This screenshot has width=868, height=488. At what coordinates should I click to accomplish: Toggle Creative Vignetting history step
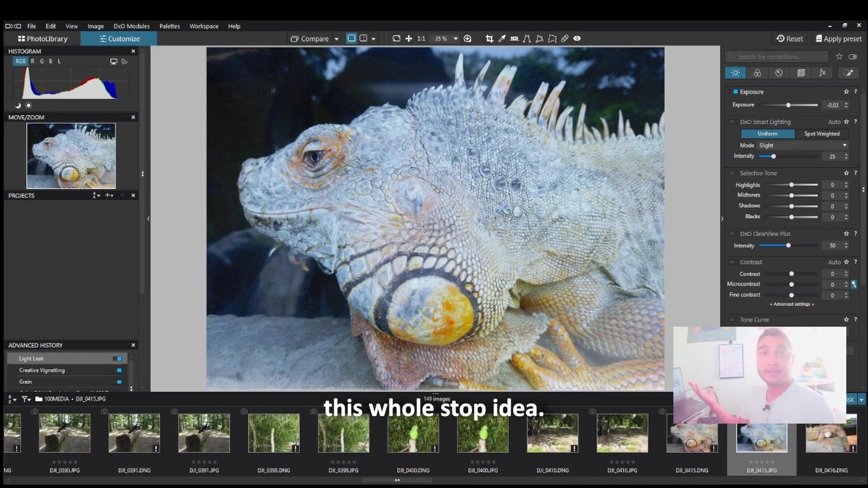(119, 370)
